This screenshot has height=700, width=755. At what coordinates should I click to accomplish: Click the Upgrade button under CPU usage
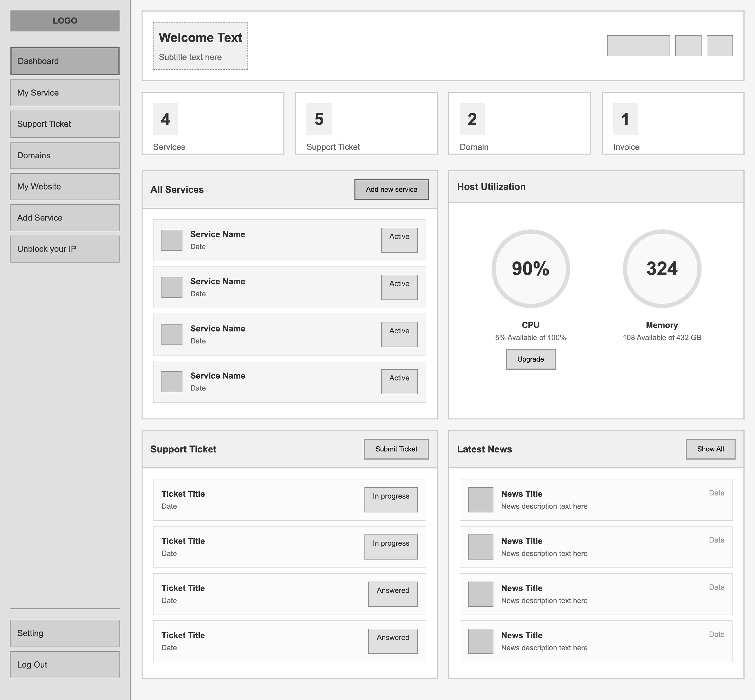point(530,359)
